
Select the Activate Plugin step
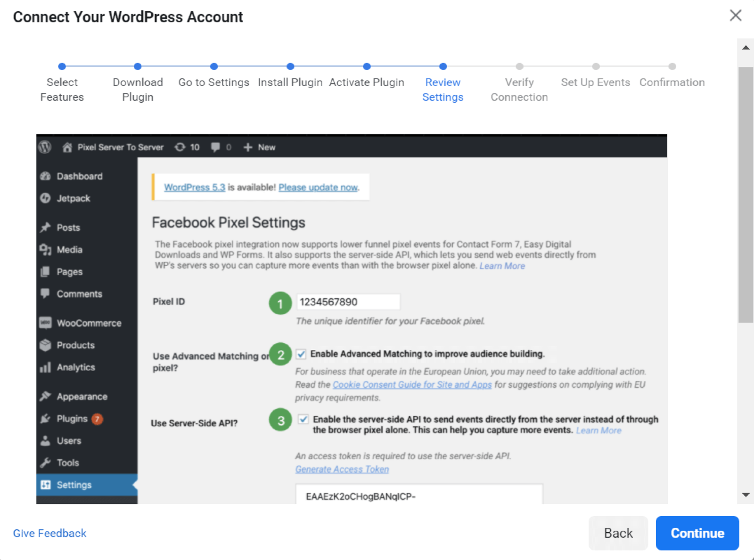(x=367, y=82)
